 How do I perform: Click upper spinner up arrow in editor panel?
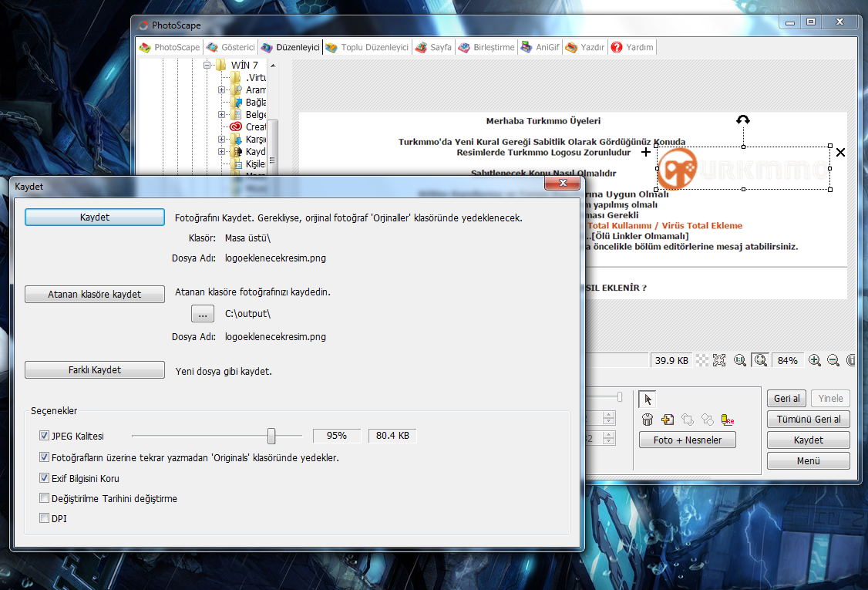pyautogui.click(x=609, y=415)
